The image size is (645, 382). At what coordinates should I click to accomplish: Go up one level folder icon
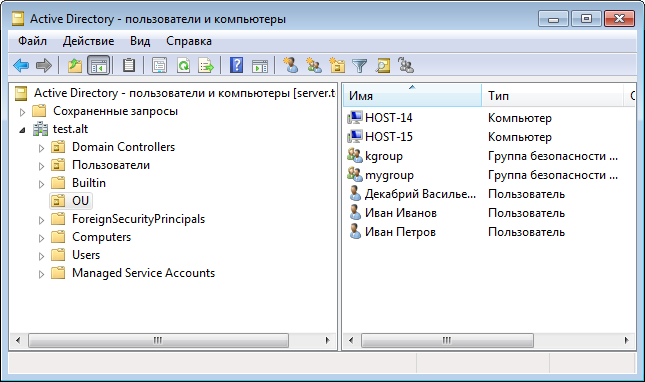click(x=74, y=65)
